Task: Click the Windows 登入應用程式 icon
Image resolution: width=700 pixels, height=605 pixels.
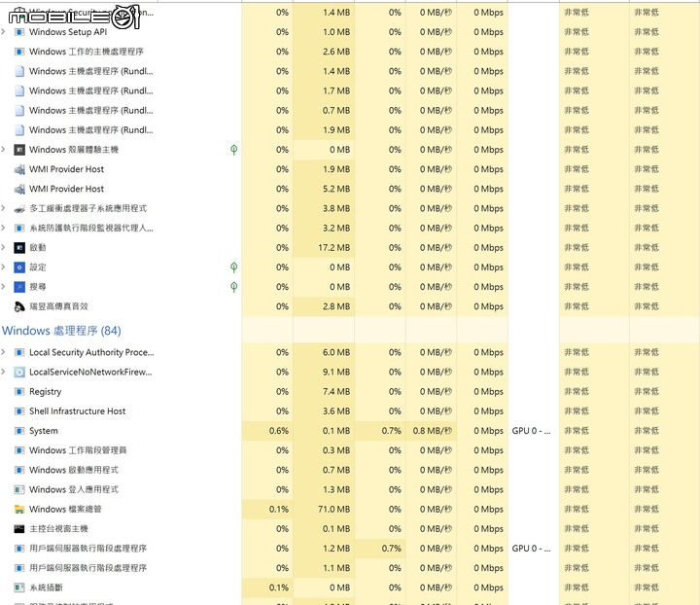Action: 19,490
